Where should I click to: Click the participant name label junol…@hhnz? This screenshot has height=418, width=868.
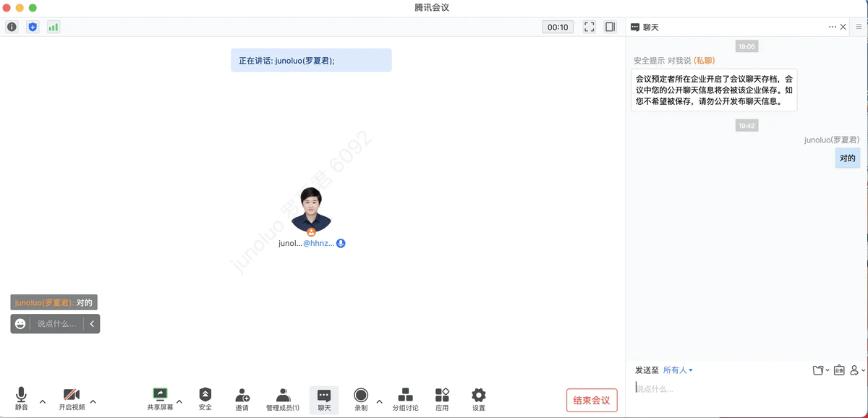tap(306, 244)
